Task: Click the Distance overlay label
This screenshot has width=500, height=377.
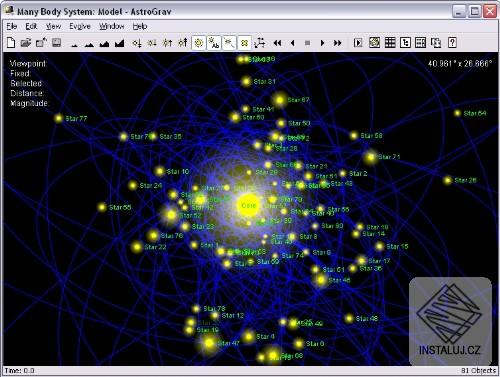Action: pos(27,93)
